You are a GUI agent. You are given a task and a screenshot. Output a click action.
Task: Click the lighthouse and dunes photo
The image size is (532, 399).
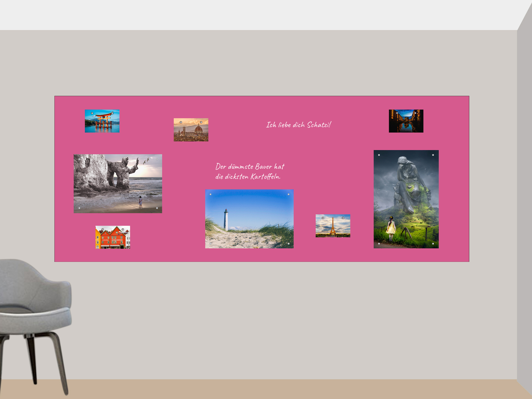pyautogui.click(x=249, y=219)
